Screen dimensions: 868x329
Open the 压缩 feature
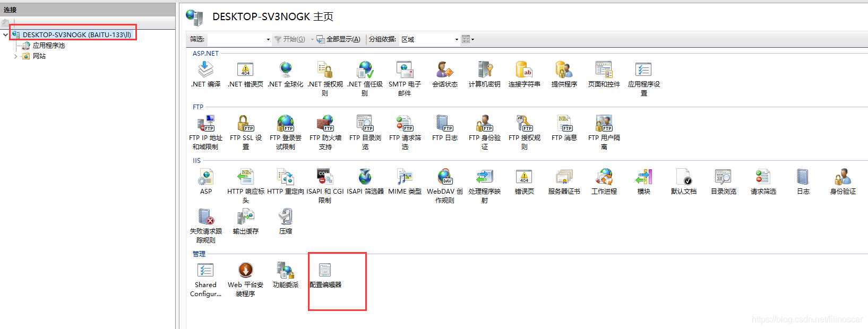coord(286,221)
